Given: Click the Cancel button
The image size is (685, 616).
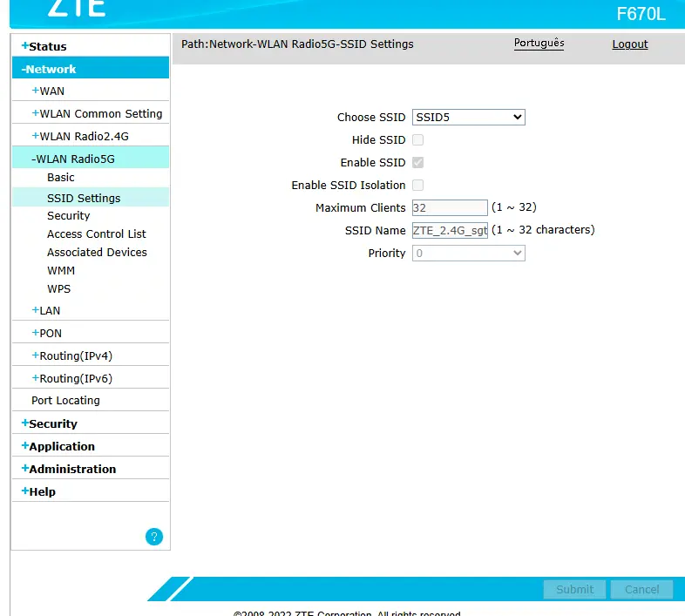Looking at the screenshot, I should tap(641, 590).
